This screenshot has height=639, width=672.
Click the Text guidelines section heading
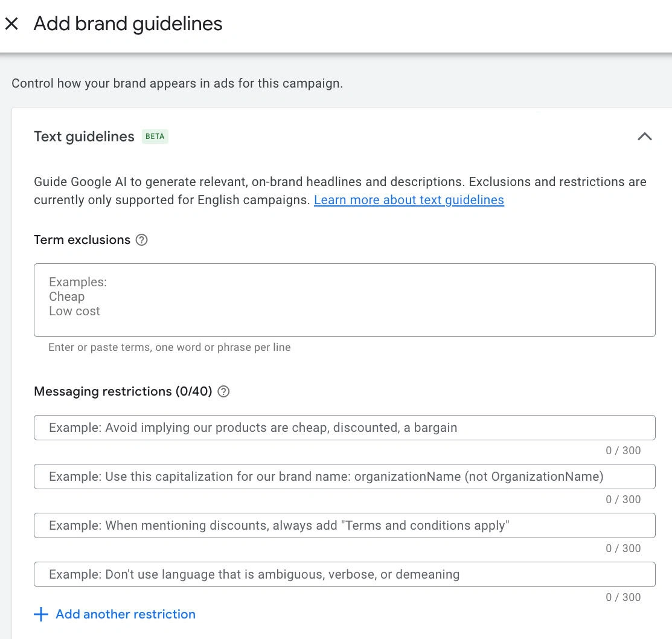click(84, 136)
